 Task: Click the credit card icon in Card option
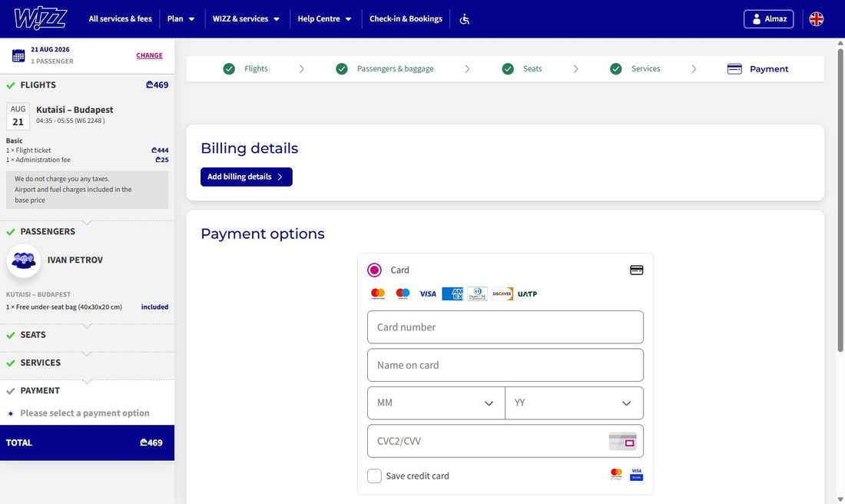tap(637, 270)
